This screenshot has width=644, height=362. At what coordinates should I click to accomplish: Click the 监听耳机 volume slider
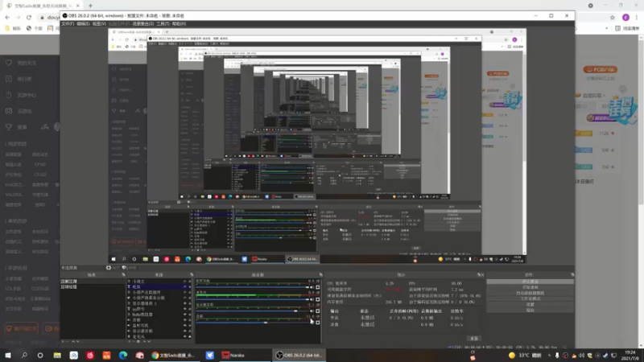(252, 287)
